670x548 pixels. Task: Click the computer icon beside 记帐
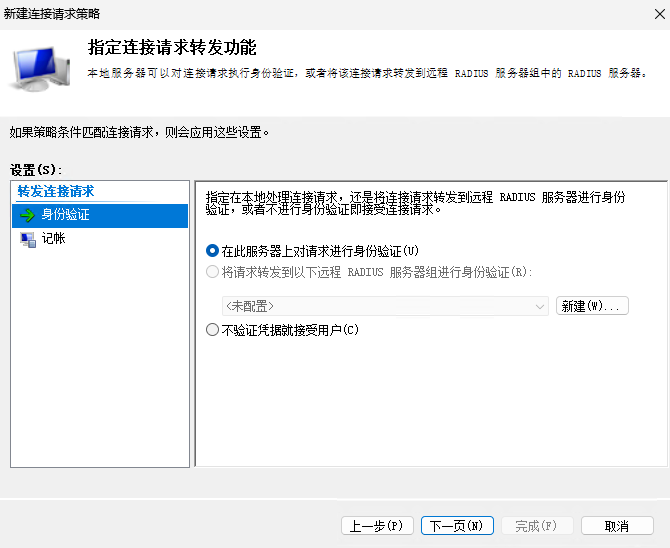[28, 239]
